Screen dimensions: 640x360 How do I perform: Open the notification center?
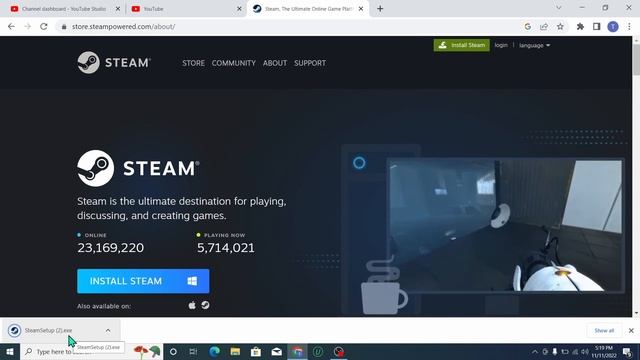pos(627,351)
